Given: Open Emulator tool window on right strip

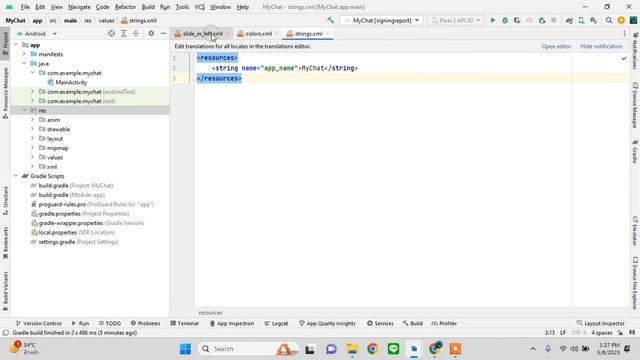Looking at the screenshot, I should tap(635, 231).
